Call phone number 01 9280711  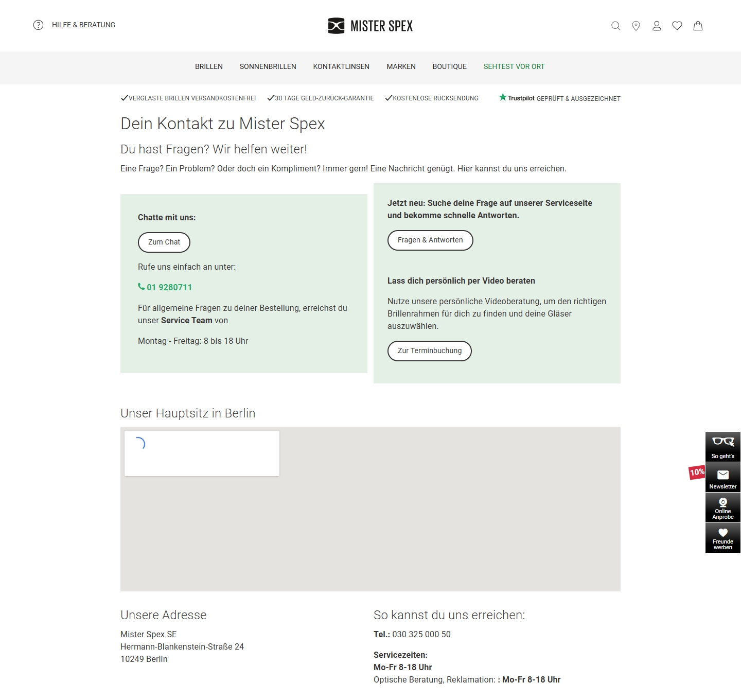pyautogui.click(x=169, y=287)
